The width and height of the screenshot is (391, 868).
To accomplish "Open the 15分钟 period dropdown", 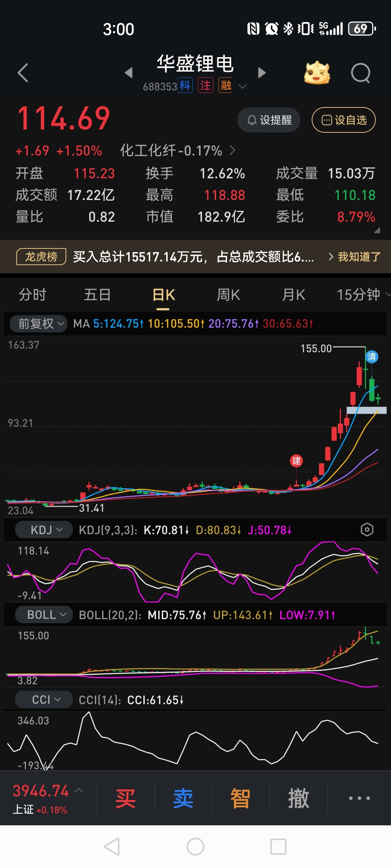I will tap(363, 295).
